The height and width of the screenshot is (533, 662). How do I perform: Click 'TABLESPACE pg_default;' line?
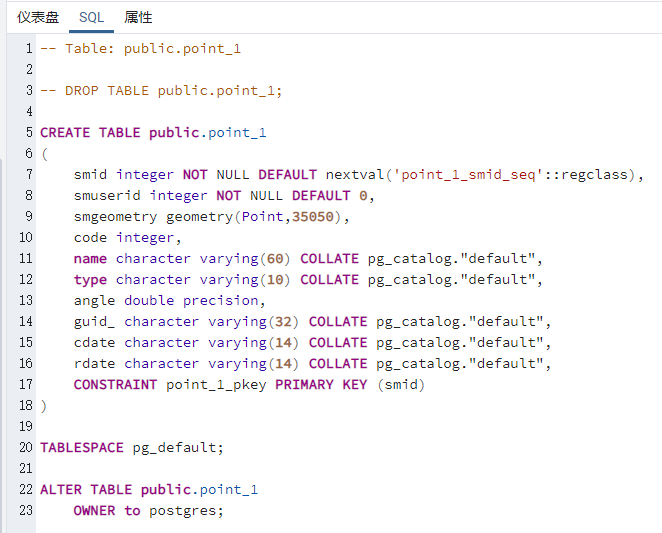click(x=132, y=448)
